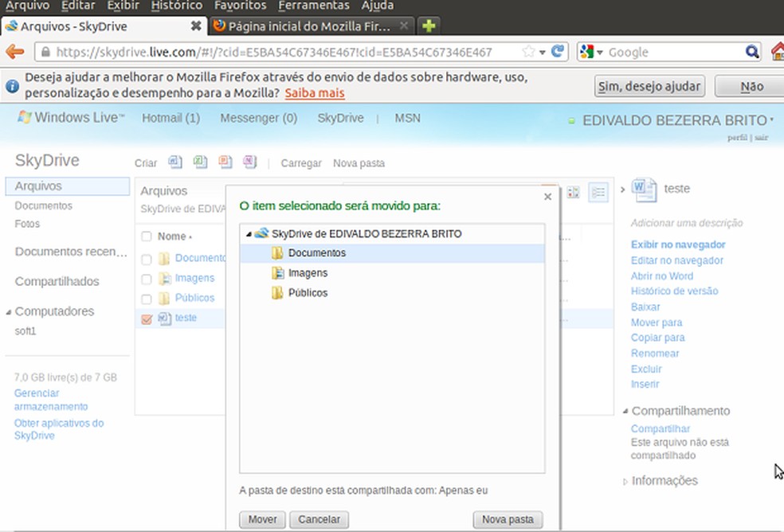The image size is (784, 532).
Task: Collapse the SkyDrive de EDIVALDO tree root
Action: pyautogui.click(x=249, y=234)
